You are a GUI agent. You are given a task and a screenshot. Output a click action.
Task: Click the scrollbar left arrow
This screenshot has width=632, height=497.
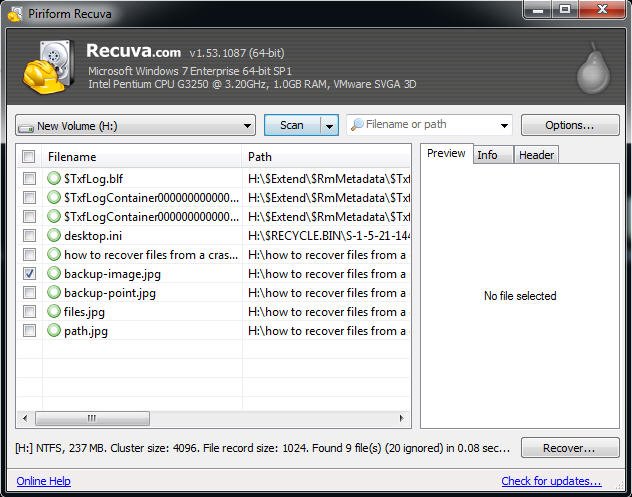point(25,418)
